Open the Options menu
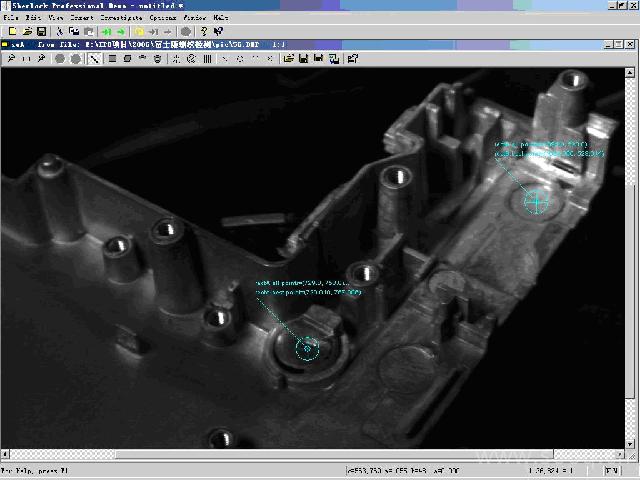This screenshot has height=480, width=640. tap(162, 18)
